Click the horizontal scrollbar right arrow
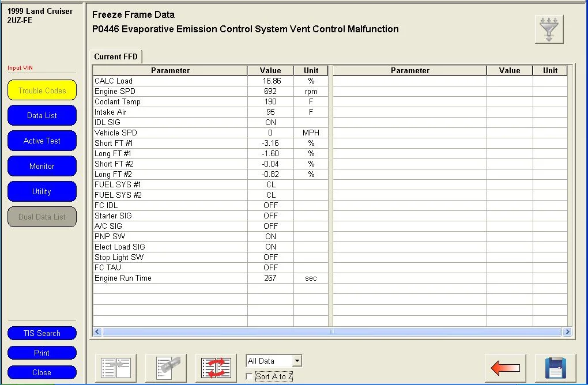This screenshot has height=385, width=588. (x=567, y=332)
